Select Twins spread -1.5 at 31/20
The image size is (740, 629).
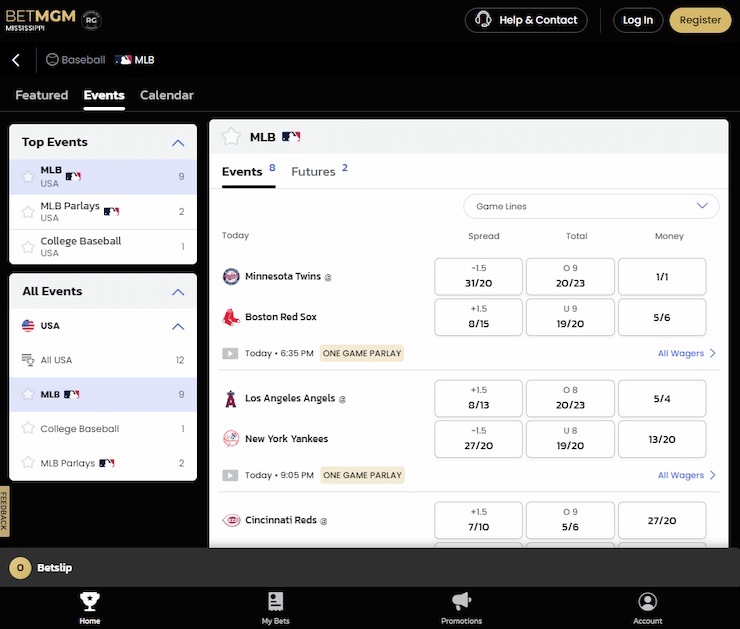pos(478,276)
